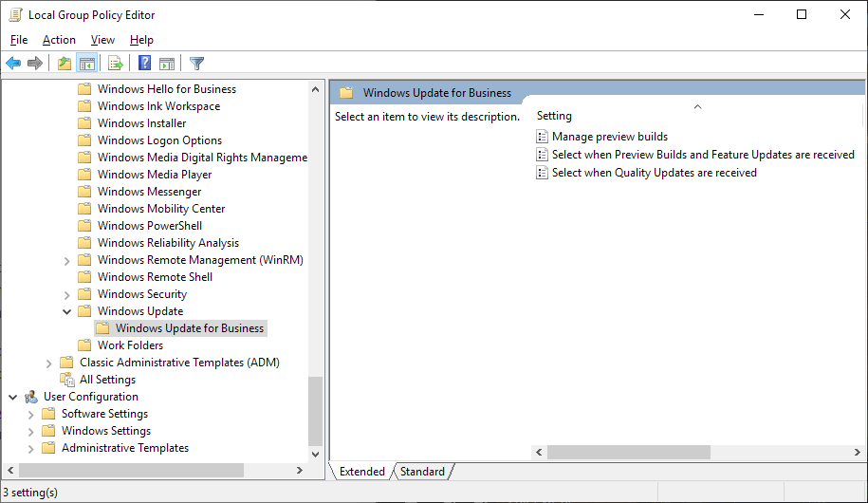Click the Windows Installer folder icon
Image resolution: width=868 pixels, height=503 pixels.
(84, 123)
